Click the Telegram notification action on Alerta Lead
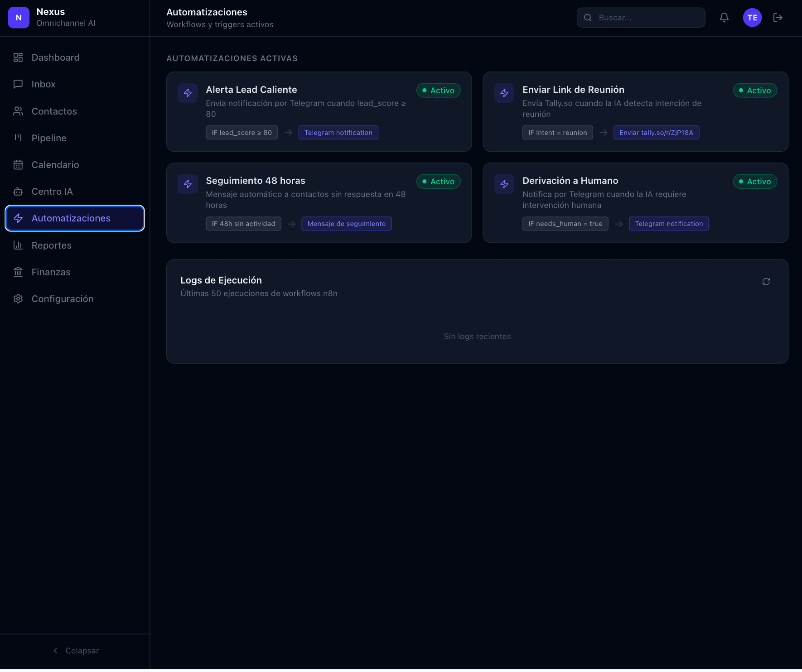802x672 pixels. click(x=338, y=133)
